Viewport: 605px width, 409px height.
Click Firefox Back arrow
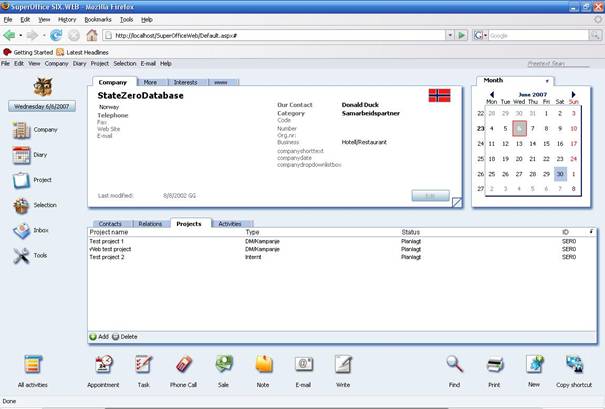pos(9,35)
